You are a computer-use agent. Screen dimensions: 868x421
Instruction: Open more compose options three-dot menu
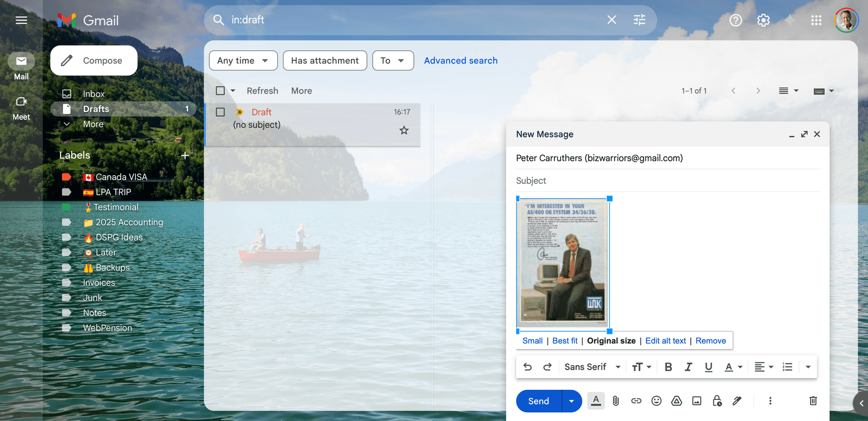pyautogui.click(x=770, y=401)
